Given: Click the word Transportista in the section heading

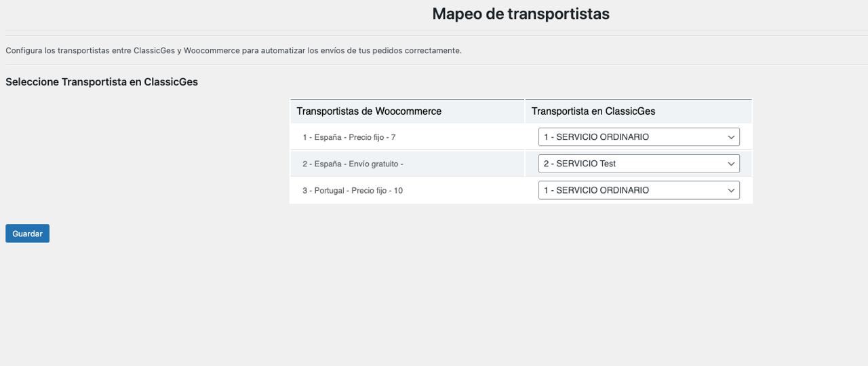Looking at the screenshot, I should 94,82.
